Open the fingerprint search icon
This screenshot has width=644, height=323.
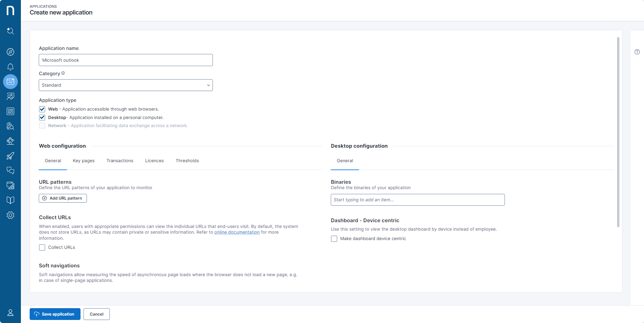coord(10,126)
